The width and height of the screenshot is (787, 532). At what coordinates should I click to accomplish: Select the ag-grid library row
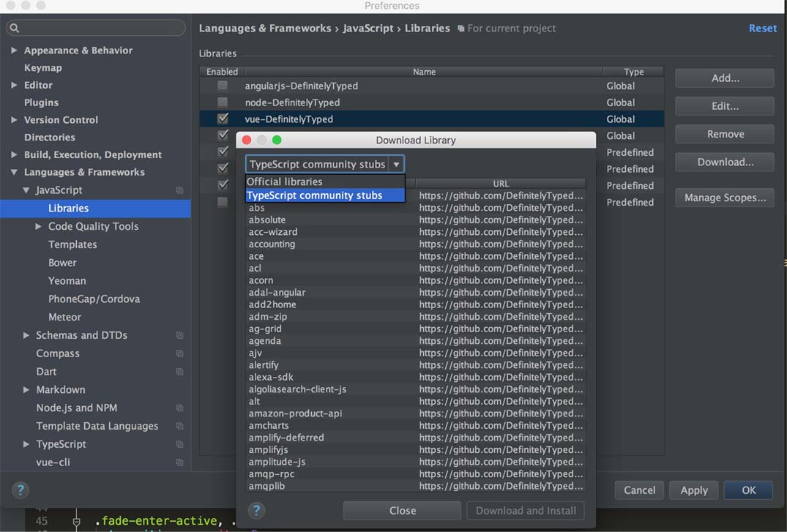click(x=415, y=329)
